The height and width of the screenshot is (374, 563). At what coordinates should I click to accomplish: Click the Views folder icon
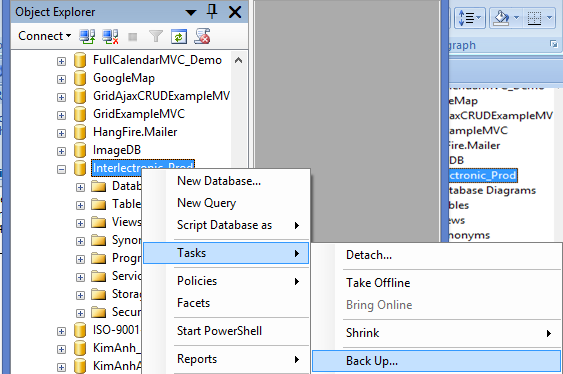[x=98, y=223]
